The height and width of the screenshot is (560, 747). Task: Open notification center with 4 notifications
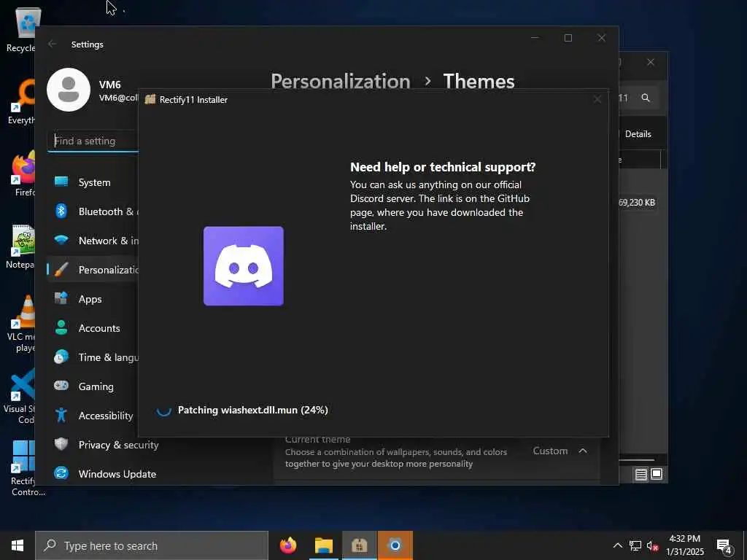point(724,545)
